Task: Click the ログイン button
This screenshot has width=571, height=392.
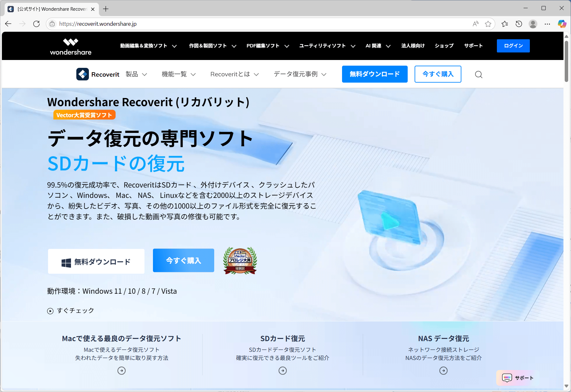Action: (x=513, y=46)
